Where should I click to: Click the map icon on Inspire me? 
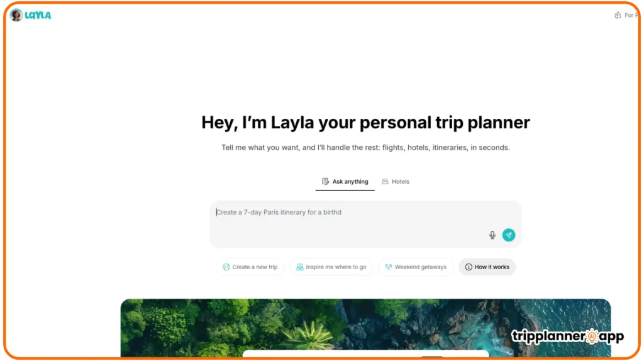tap(300, 267)
